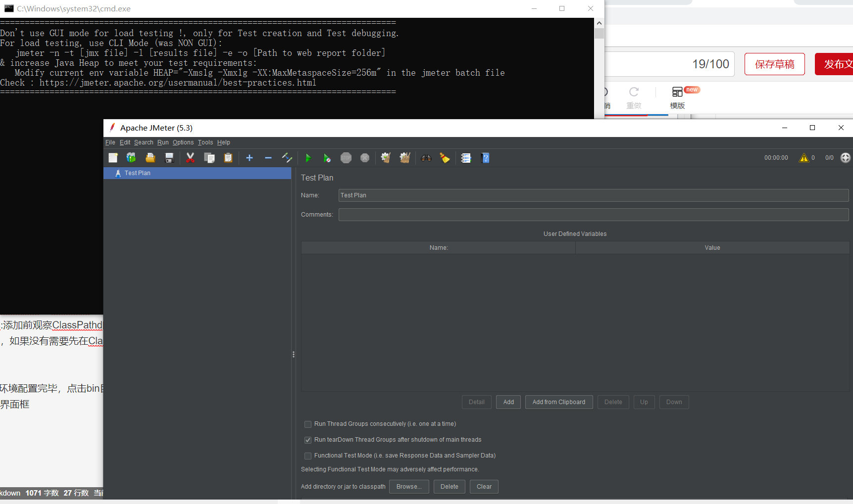Viewport: 853px width, 504px height.
Task: Click the remote engines globe icon
Action: pos(846,158)
